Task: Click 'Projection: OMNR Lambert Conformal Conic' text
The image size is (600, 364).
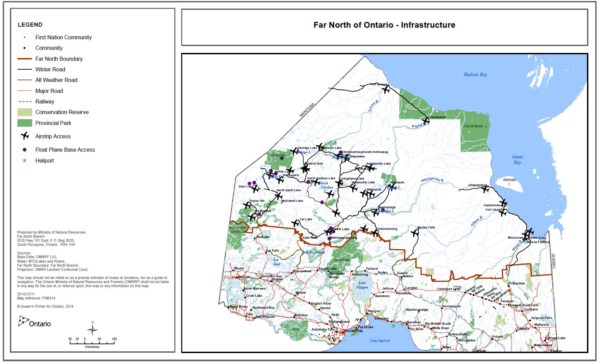Action: click(52, 269)
